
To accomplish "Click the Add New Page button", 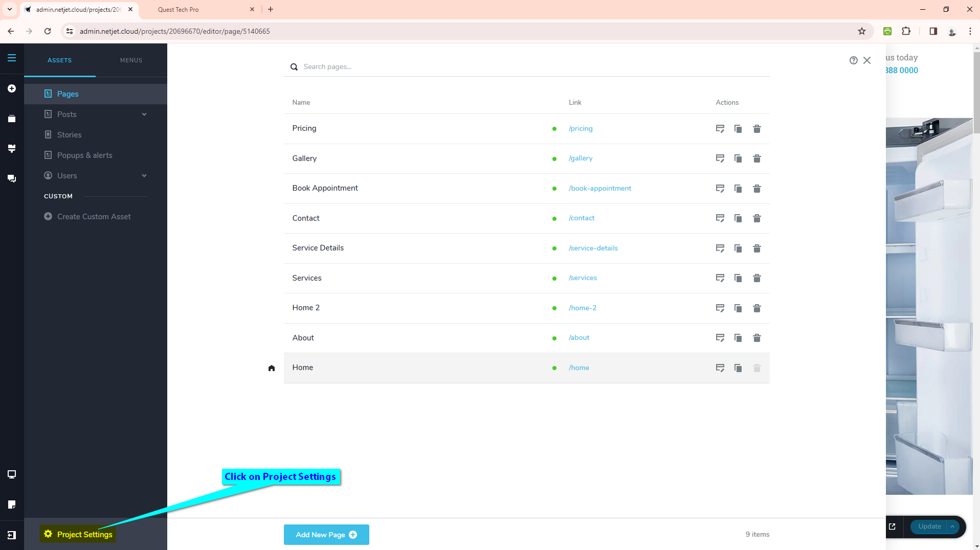I will point(326,535).
